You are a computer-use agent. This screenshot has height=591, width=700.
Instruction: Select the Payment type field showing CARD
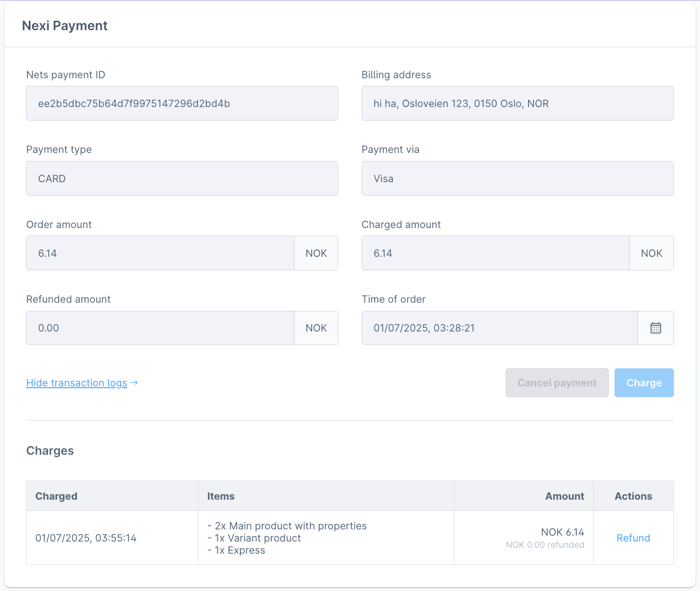click(182, 178)
